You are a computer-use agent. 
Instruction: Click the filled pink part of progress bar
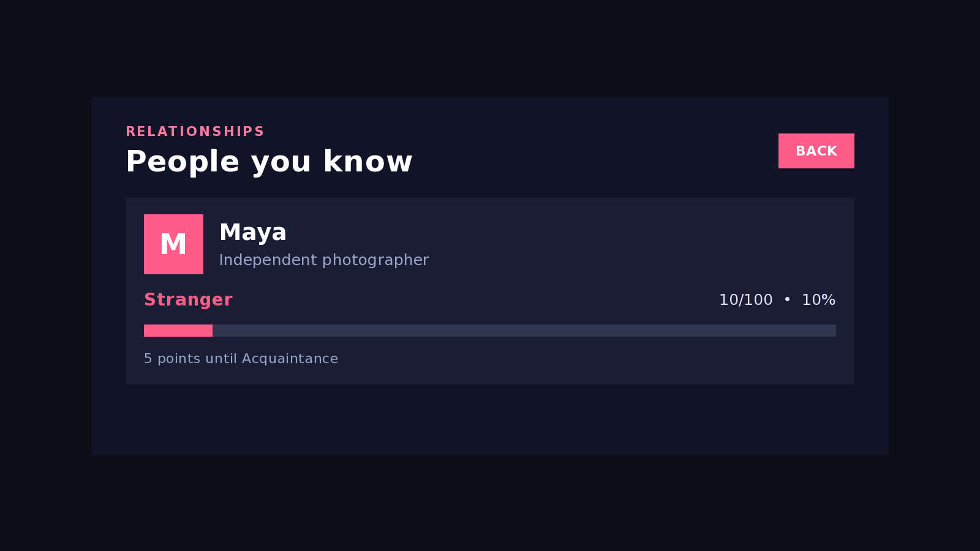point(178,331)
